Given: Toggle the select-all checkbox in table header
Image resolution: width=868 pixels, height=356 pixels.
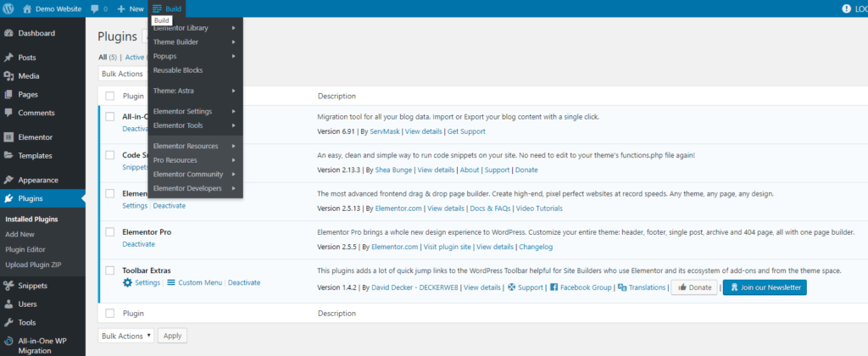Looking at the screenshot, I should coord(110,96).
